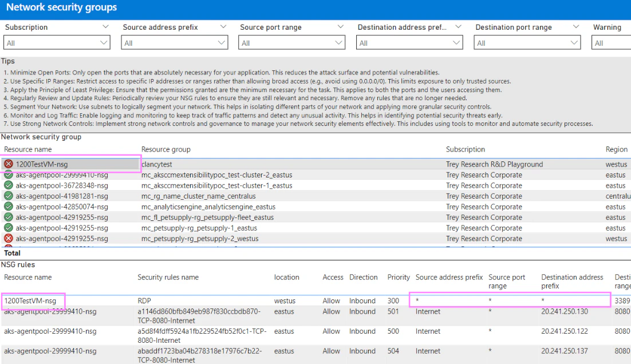Click mc_aksccmextensibilitypoc_test-cluster-2_eastus cell
Screen dimensions: 631x364
click(216, 175)
